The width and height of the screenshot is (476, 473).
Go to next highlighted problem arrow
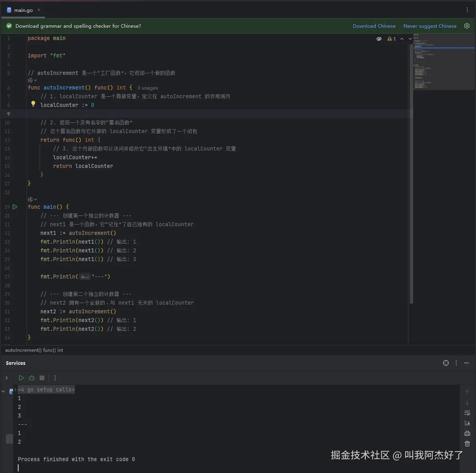tap(410, 39)
